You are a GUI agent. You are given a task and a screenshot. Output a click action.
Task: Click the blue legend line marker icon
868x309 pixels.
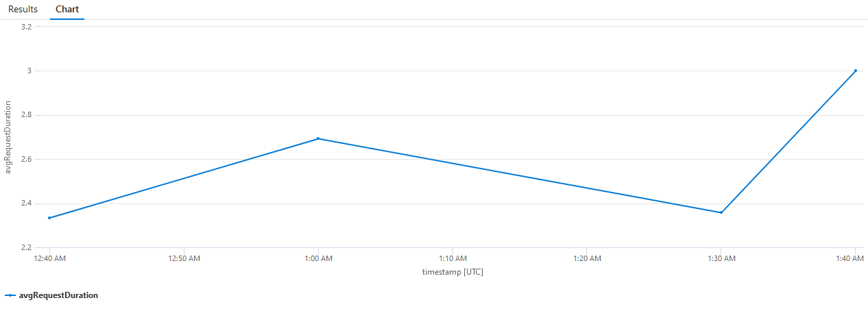(10, 295)
